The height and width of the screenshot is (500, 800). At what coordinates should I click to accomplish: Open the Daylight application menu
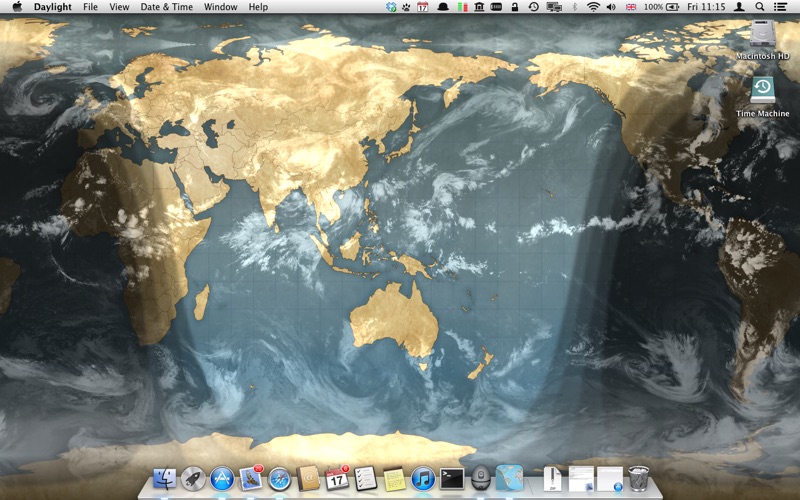[52, 7]
